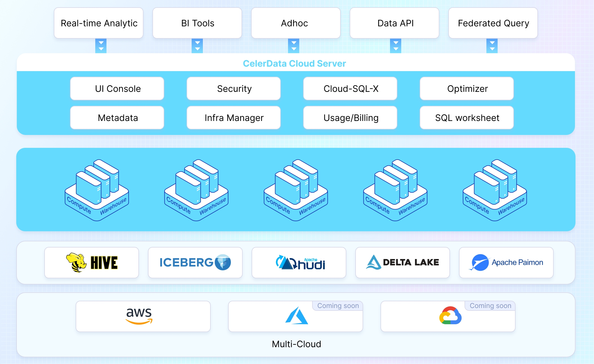The image size is (594, 364).
Task: Expand the connector below Data API
Action: [396, 46]
